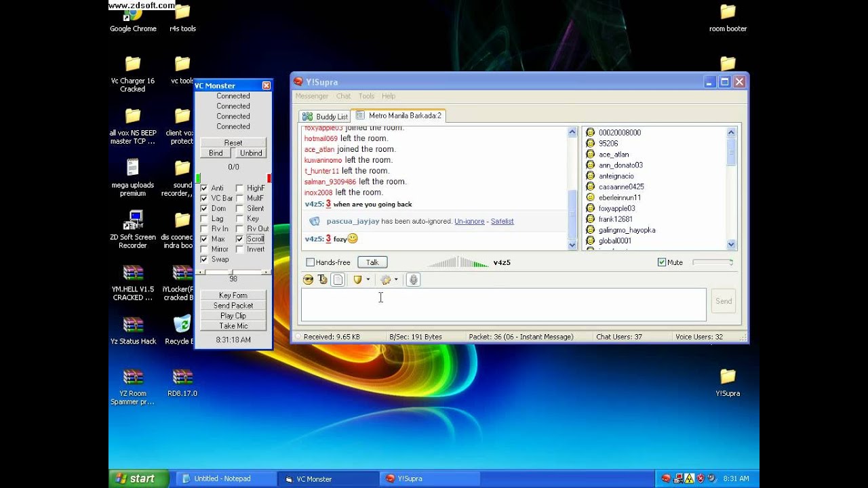
Task: Click the blank page icon in chat toolbar
Action: 338,279
